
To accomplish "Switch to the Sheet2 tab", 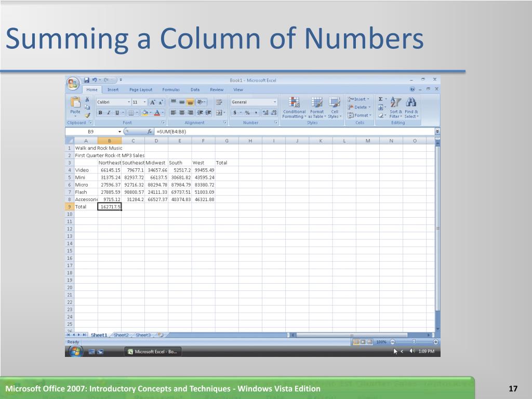I will [x=121, y=335].
